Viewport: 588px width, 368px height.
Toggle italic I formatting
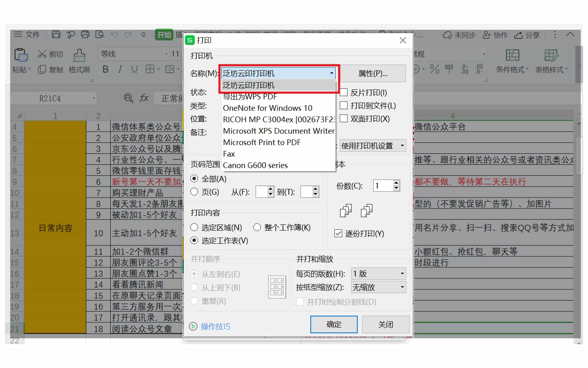pos(120,69)
